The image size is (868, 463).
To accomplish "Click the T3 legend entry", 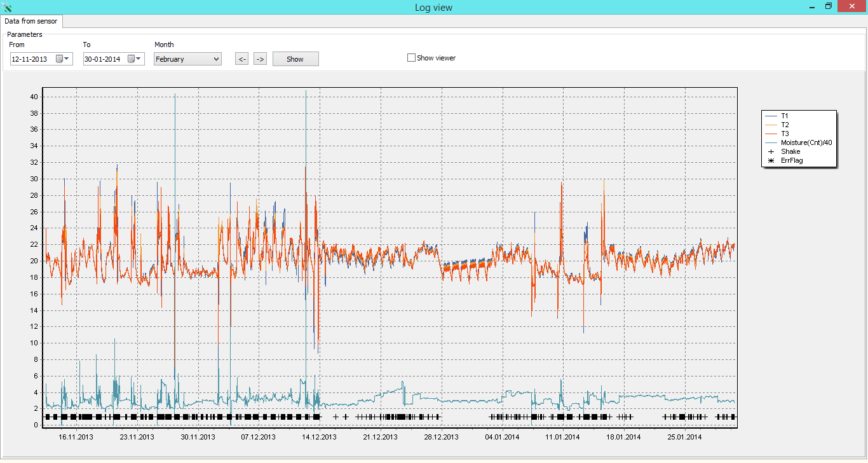I will [x=785, y=134].
